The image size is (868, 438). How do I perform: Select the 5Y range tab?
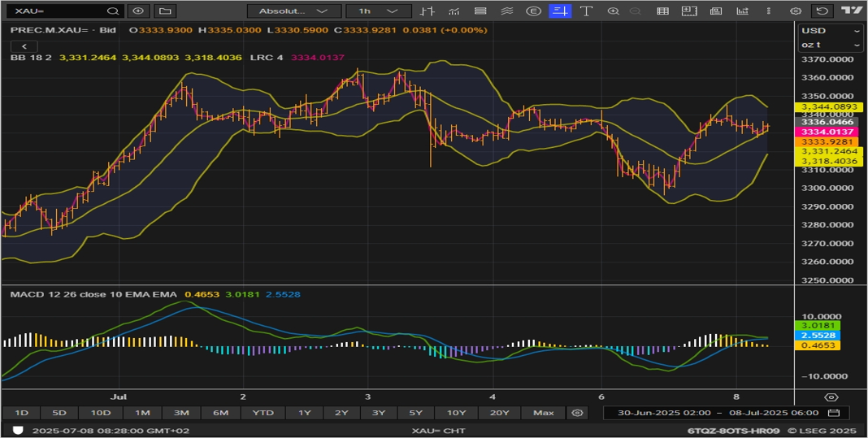416,413
